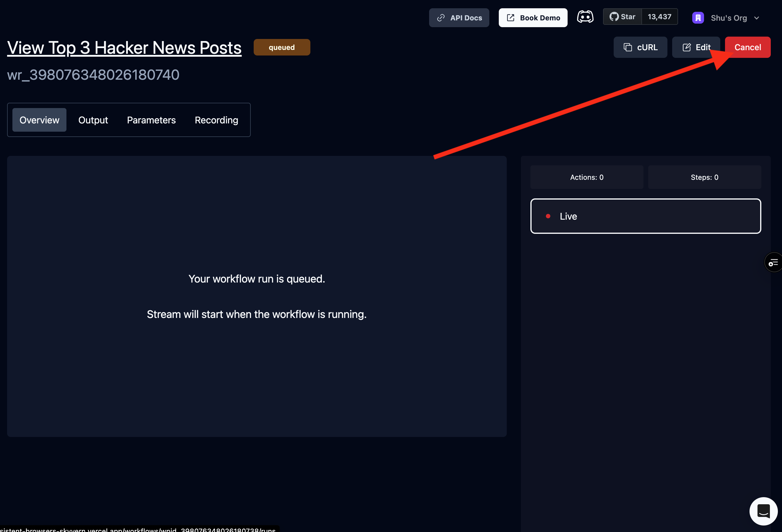
Task: Select the Overview tab
Action: tap(39, 120)
